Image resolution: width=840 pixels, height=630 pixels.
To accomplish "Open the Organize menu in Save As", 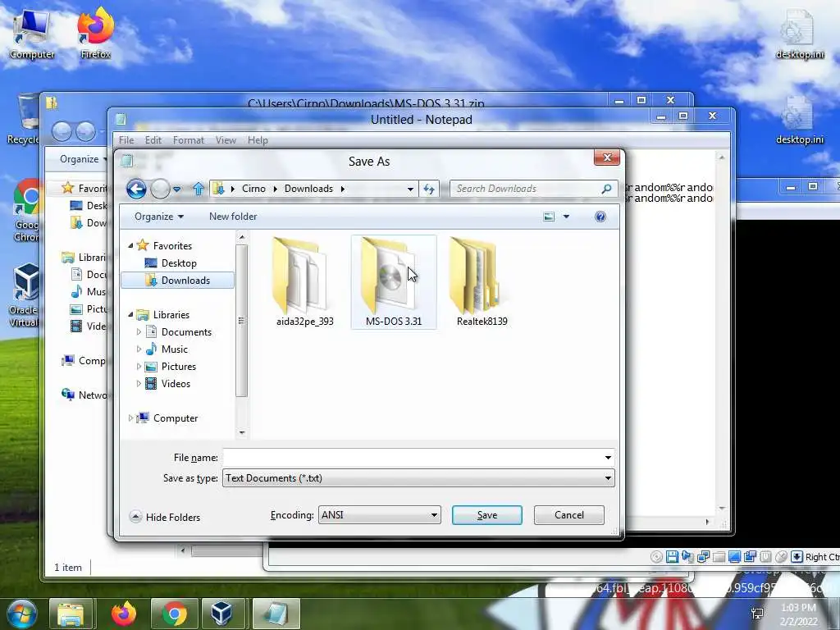I will click(159, 217).
